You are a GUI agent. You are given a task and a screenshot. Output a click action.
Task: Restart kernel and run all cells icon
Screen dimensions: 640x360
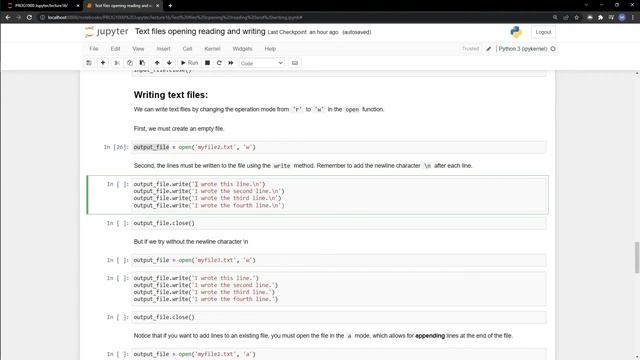click(231, 63)
